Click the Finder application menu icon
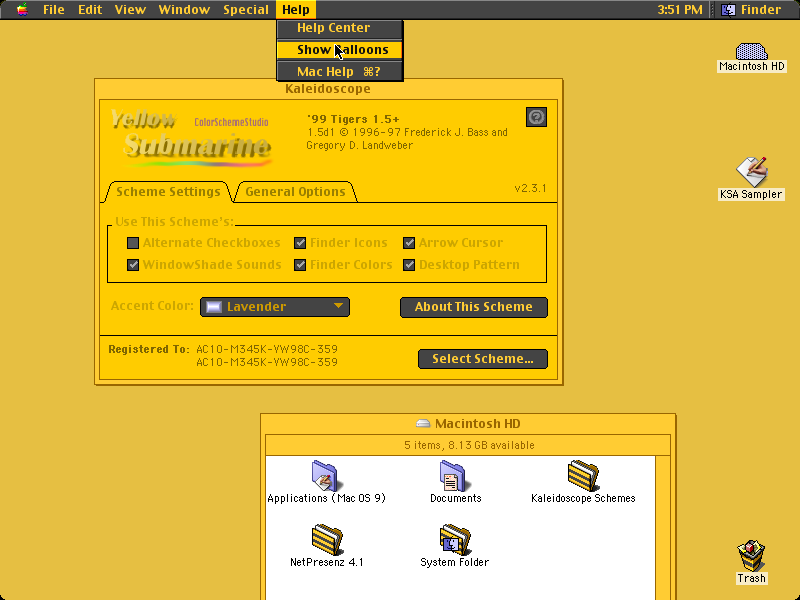The image size is (800, 600). tap(728, 10)
